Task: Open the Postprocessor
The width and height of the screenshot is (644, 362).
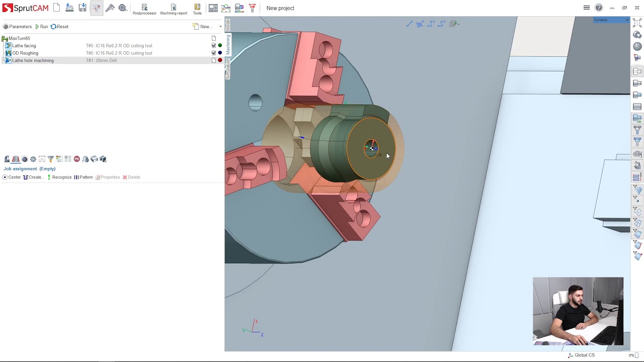Action: click(x=144, y=9)
